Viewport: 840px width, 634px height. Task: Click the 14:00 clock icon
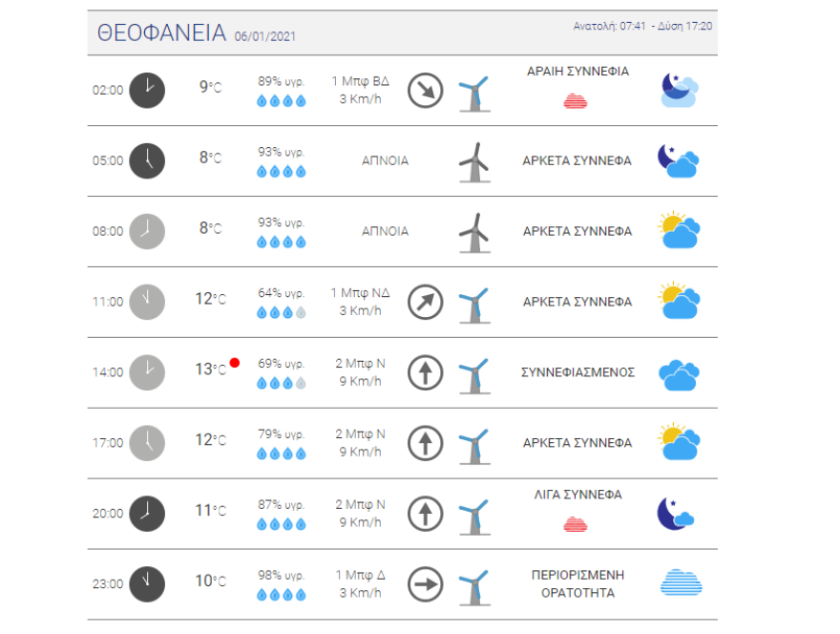coord(147,372)
